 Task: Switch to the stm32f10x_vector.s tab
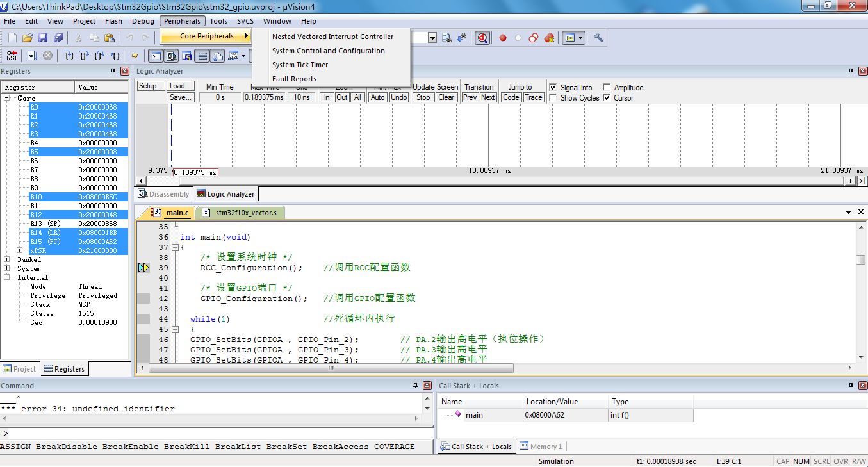pos(245,213)
